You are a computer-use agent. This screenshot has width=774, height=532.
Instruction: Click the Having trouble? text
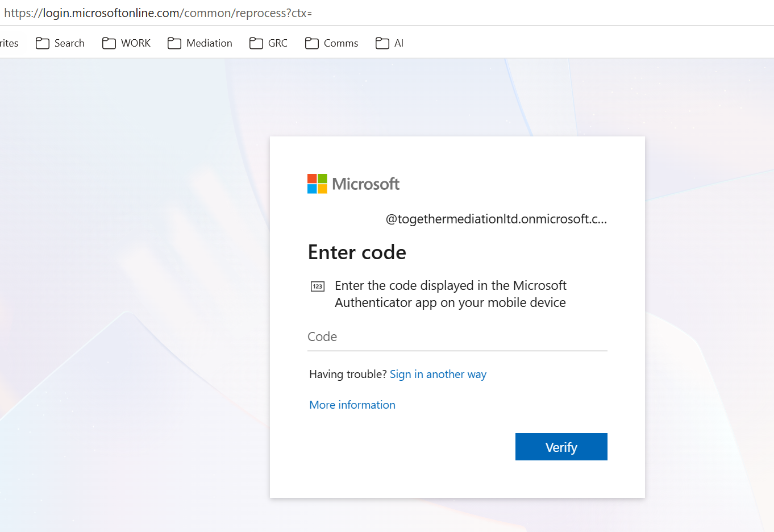click(x=348, y=374)
